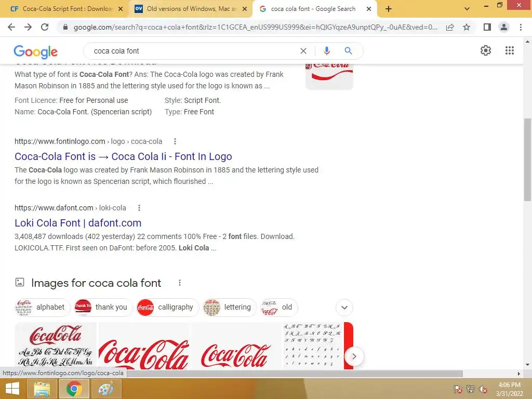Open the full Coca-Cola logo image thumbnail
The height and width of the screenshot is (399, 532).
click(x=236, y=345)
